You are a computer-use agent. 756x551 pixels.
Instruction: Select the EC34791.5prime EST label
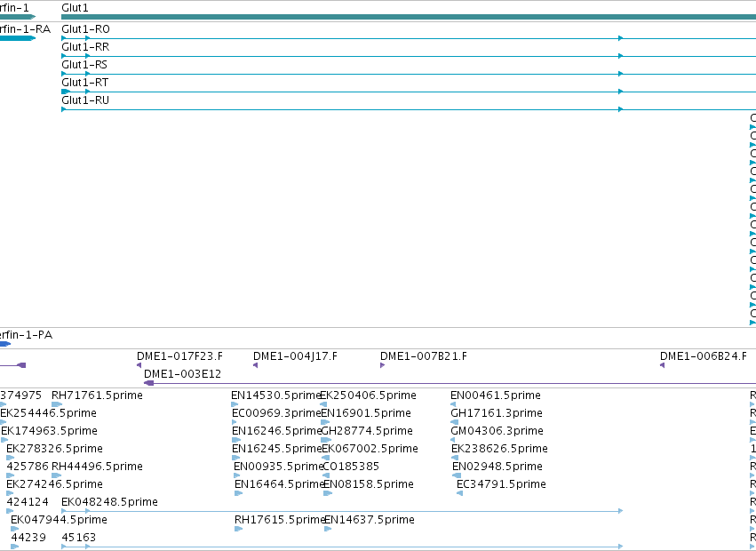click(x=501, y=484)
